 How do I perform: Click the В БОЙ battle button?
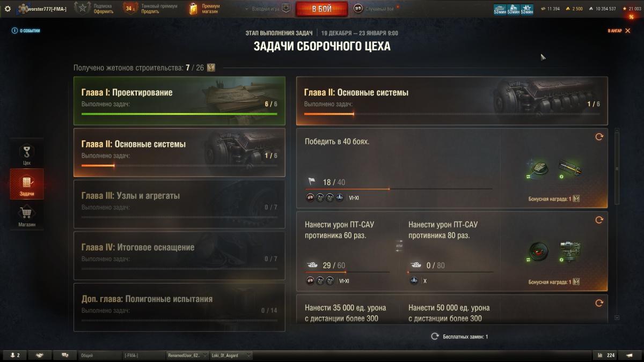click(322, 9)
